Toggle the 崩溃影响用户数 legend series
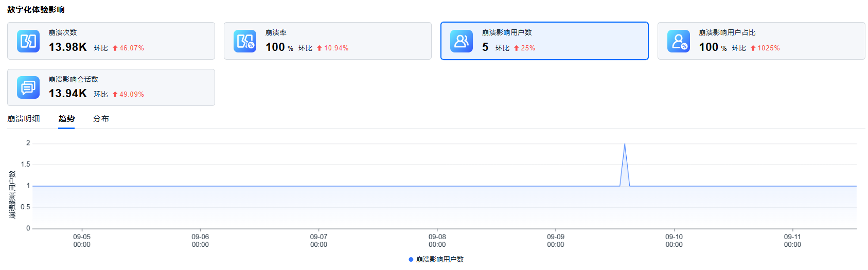Screen dimensions: 868x270 436,259
